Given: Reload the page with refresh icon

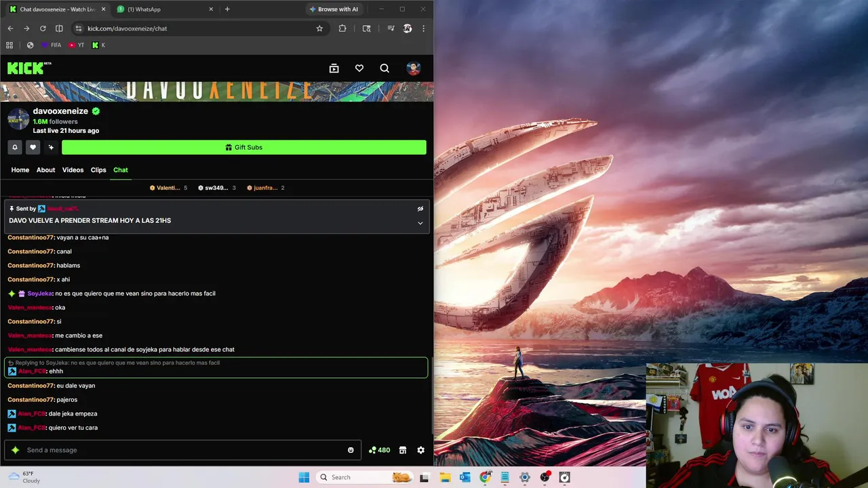Looking at the screenshot, I should coord(43,28).
